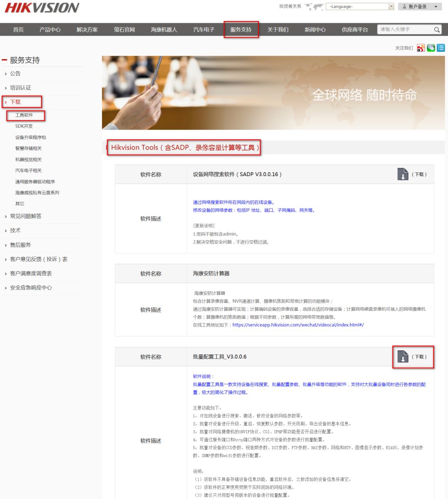448x499 pixels.
Task: Click the keyword search input field
Action: 404,30
